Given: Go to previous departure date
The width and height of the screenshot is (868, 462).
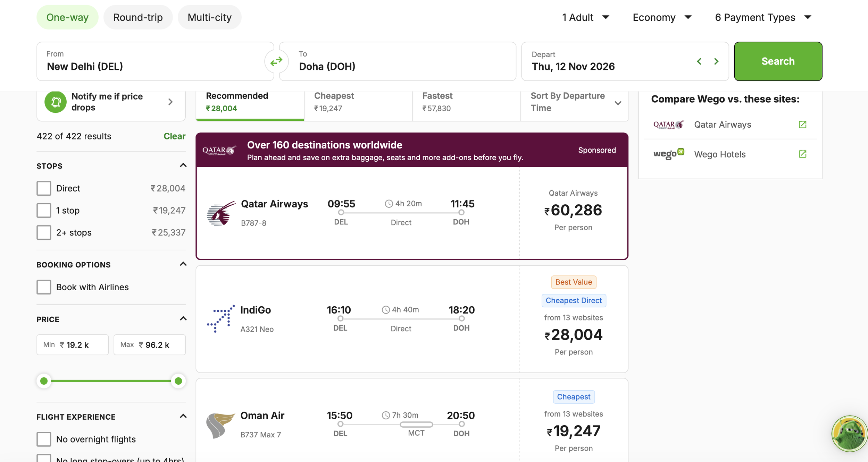Looking at the screenshot, I should (699, 61).
